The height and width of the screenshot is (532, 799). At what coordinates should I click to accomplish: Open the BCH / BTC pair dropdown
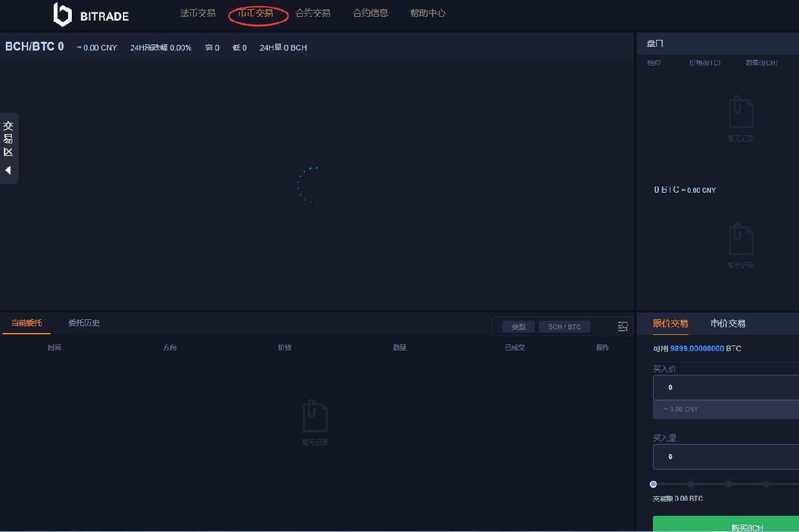(564, 327)
